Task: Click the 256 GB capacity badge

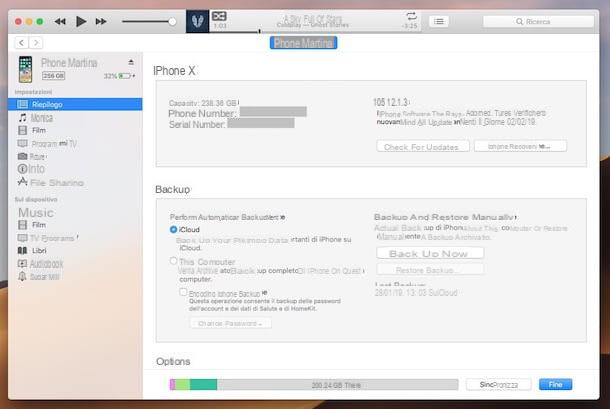Action: click(x=54, y=75)
